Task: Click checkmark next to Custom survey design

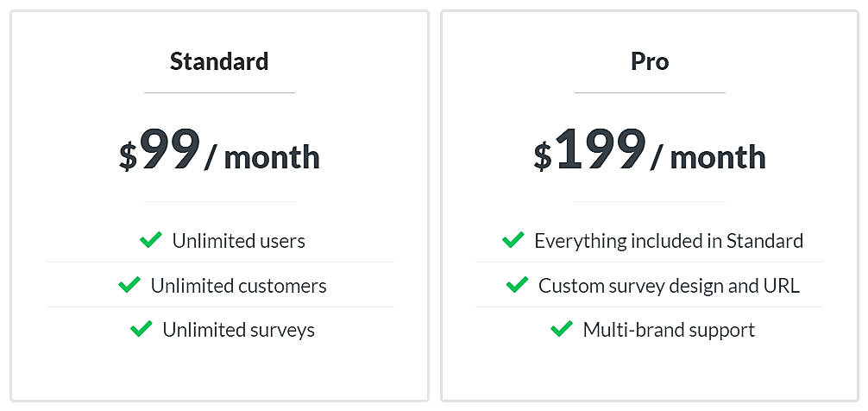Action: [517, 284]
